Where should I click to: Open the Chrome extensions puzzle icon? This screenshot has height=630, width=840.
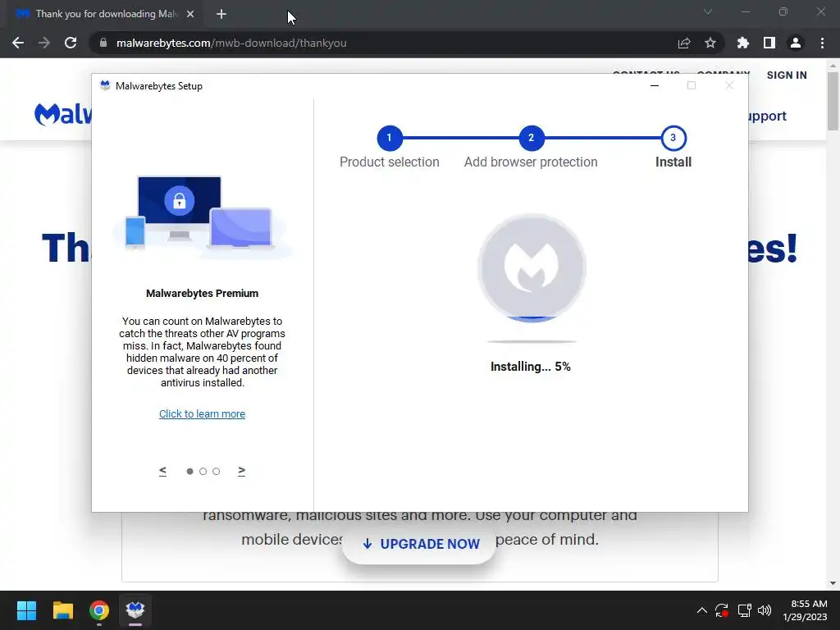point(742,43)
